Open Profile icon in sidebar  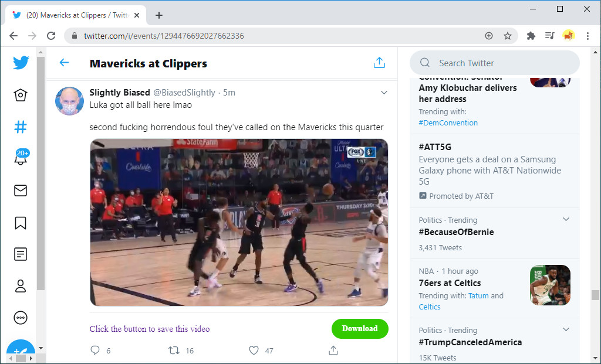[21, 286]
